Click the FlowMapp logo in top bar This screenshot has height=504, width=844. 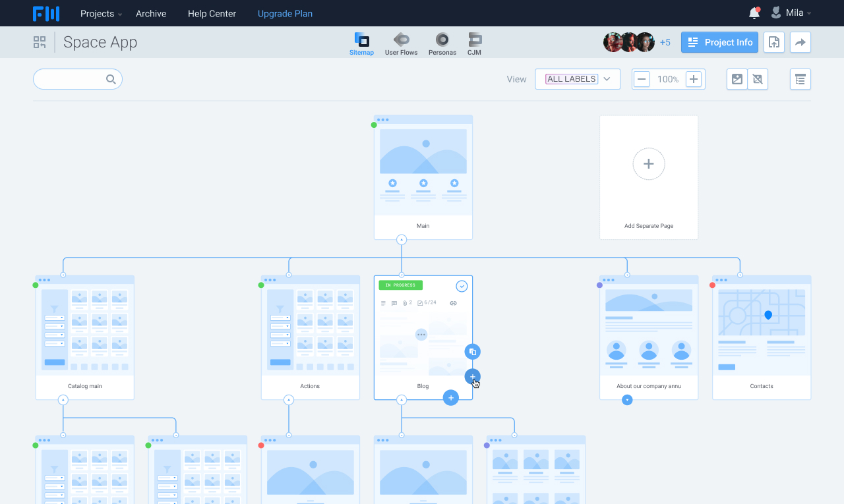coord(46,13)
